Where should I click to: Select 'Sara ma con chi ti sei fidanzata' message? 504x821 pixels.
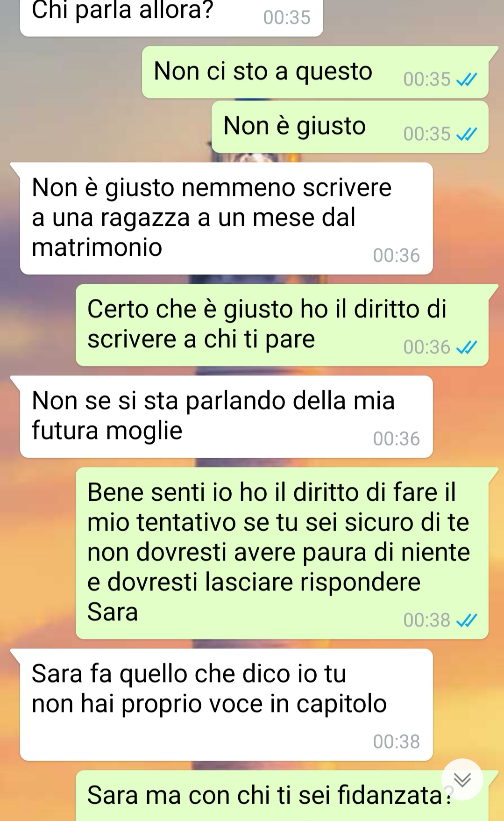pyautogui.click(x=282, y=795)
